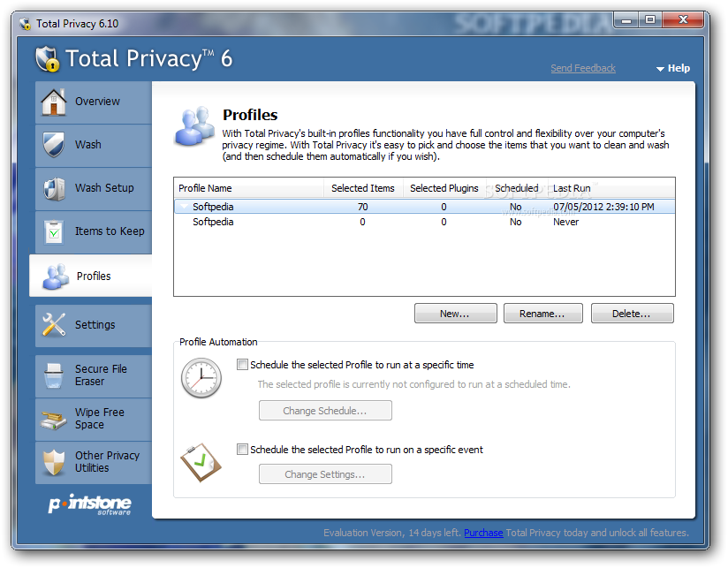Open the Settings tab label
Screen dimensions: 728x568
(x=95, y=324)
